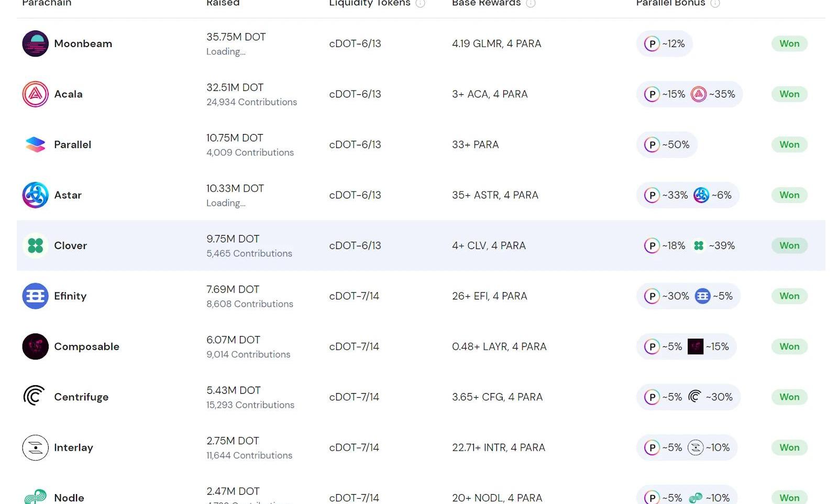Click the Moonbeam parachain logo
The height and width of the screenshot is (504, 838).
pos(35,43)
